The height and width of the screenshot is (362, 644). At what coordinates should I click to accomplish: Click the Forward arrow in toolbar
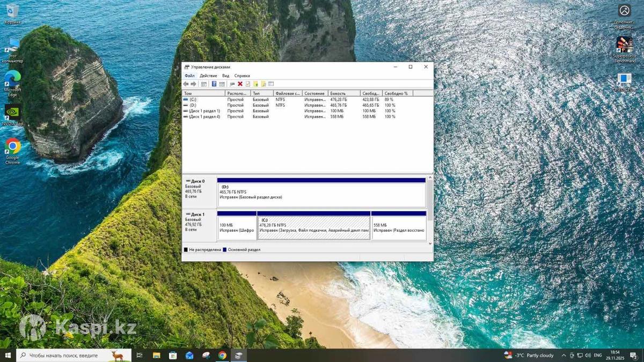[193, 84]
